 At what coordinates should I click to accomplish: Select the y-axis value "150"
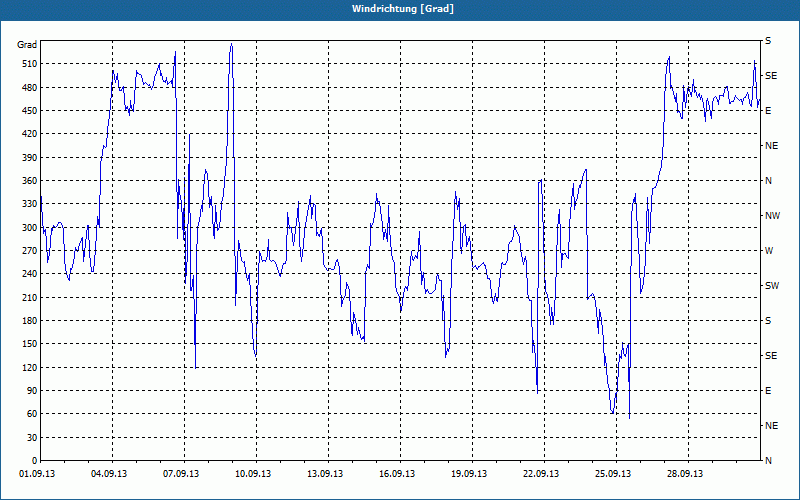tap(30, 343)
